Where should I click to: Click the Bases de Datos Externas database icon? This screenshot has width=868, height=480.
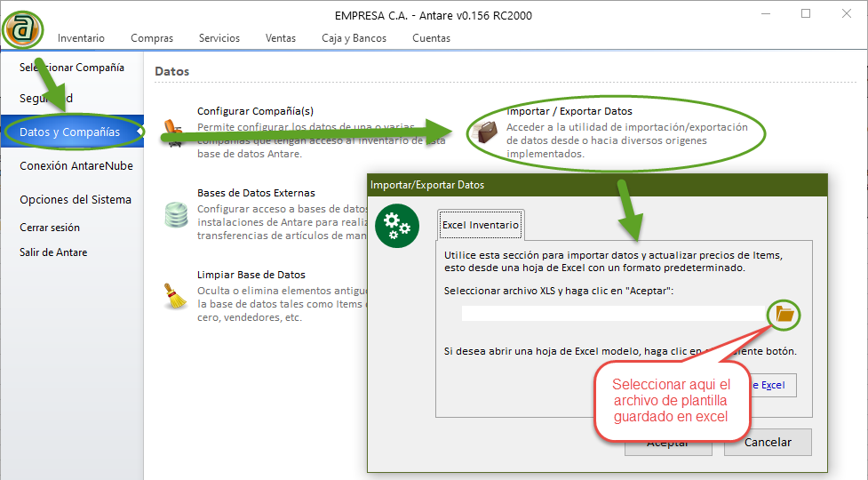[176, 214]
